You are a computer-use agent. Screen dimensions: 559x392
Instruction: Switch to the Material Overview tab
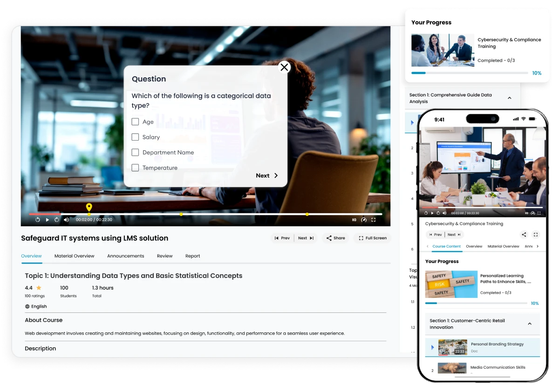click(74, 256)
